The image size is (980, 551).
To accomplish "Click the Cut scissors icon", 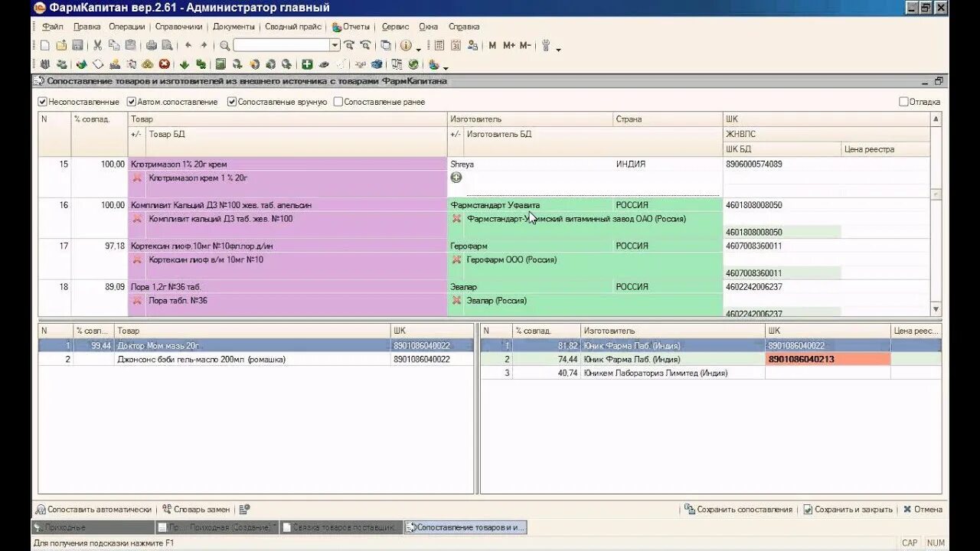I will 98,46.
